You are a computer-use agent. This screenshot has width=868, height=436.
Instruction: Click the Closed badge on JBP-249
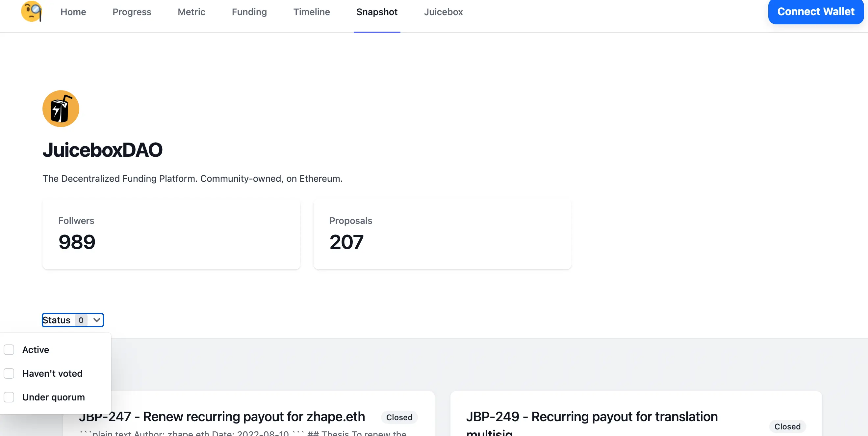point(787,426)
